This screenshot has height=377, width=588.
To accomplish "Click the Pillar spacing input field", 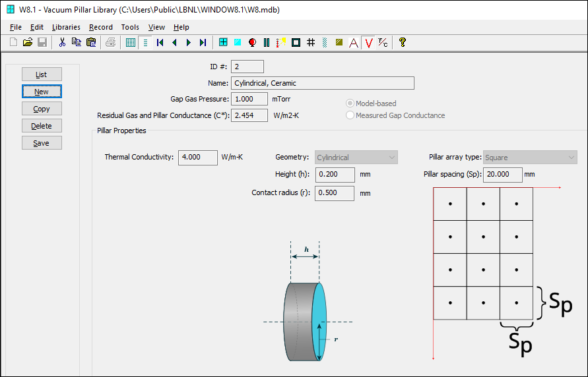I will pyautogui.click(x=503, y=175).
